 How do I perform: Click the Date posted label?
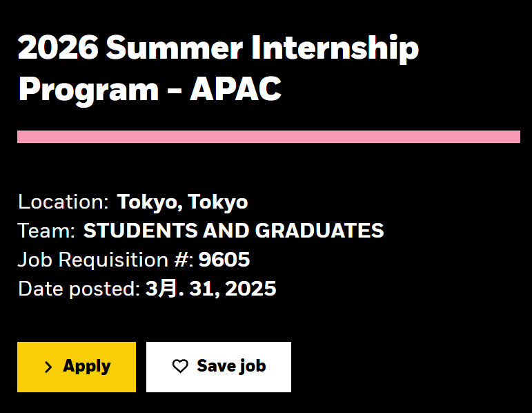pos(79,289)
